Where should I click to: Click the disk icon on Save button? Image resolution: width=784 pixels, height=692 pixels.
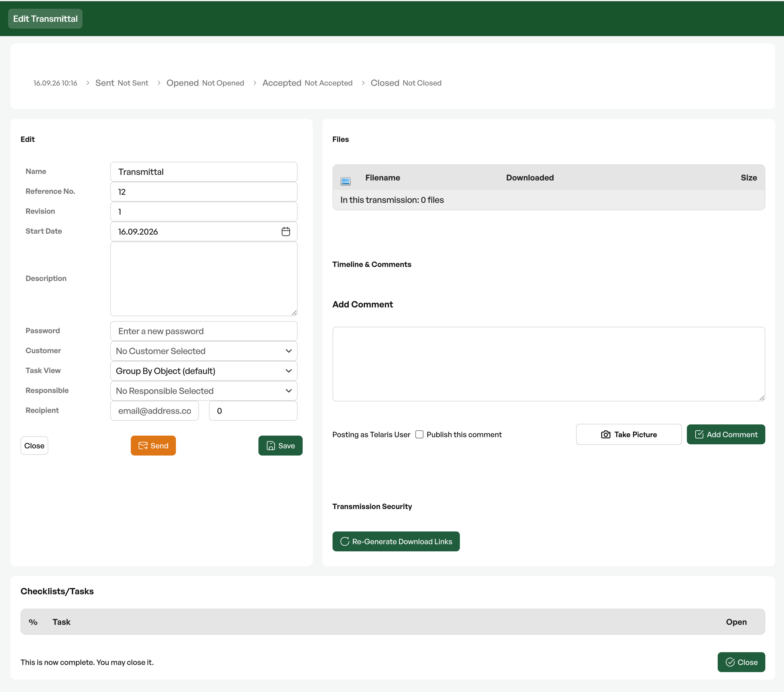click(271, 446)
